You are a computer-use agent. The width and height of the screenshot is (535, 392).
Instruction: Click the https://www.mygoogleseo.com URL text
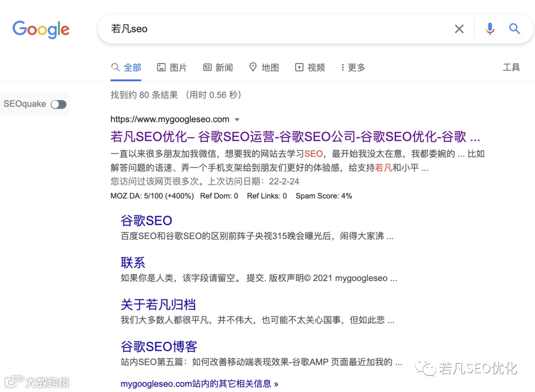click(x=170, y=119)
